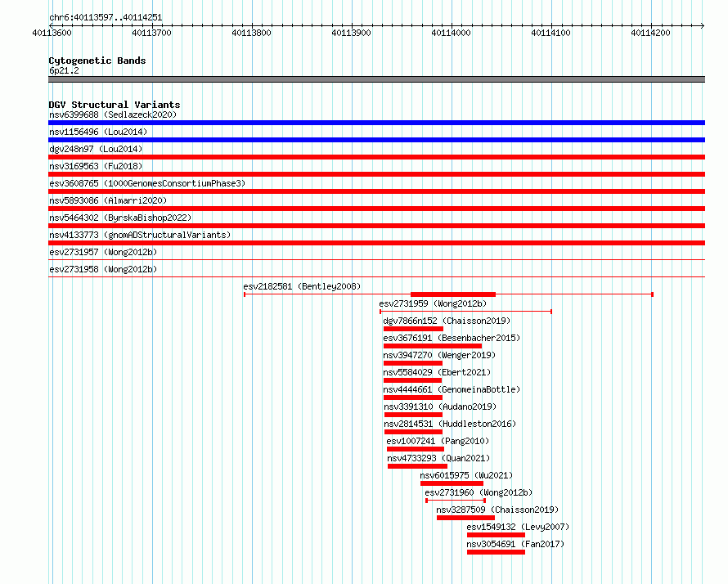Click the 40114100 ruler tick label

pyautogui.click(x=551, y=33)
